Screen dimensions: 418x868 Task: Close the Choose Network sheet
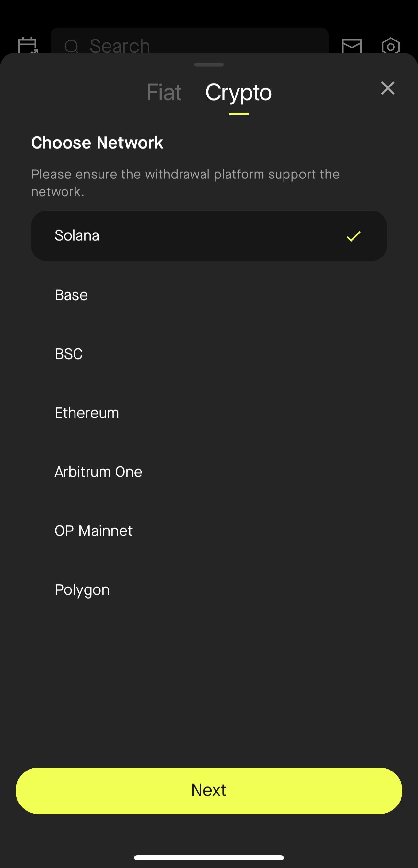(x=388, y=88)
